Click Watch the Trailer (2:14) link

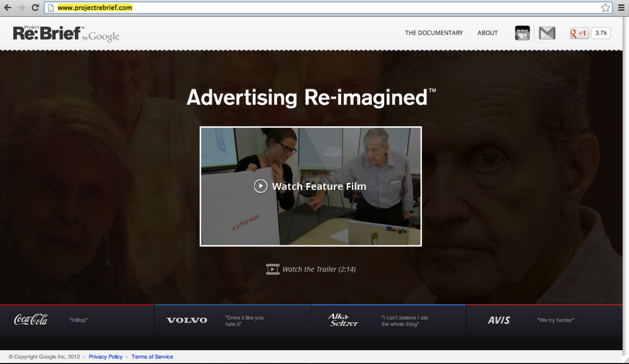pos(319,269)
